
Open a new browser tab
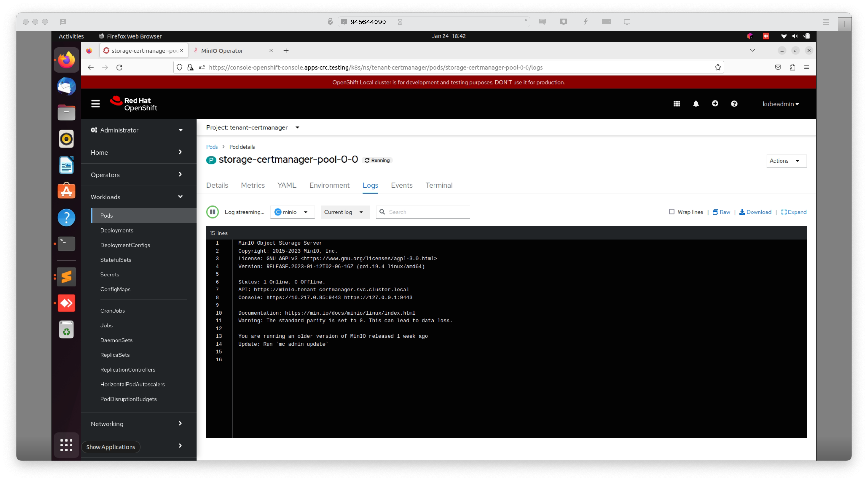(x=286, y=50)
